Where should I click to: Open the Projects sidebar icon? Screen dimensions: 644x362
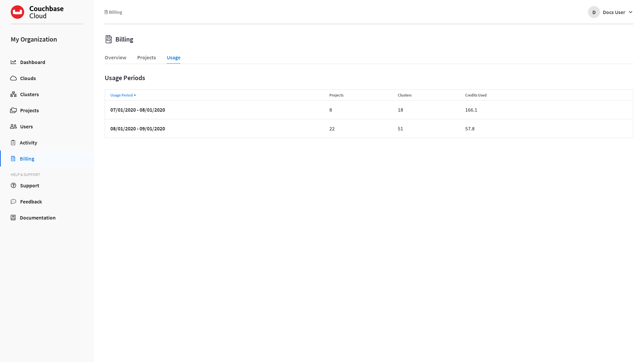click(13, 110)
